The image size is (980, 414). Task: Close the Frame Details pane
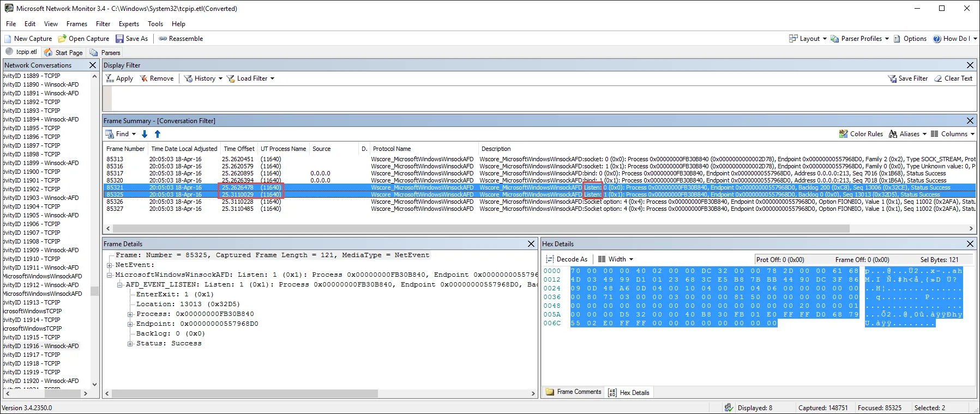(x=531, y=244)
